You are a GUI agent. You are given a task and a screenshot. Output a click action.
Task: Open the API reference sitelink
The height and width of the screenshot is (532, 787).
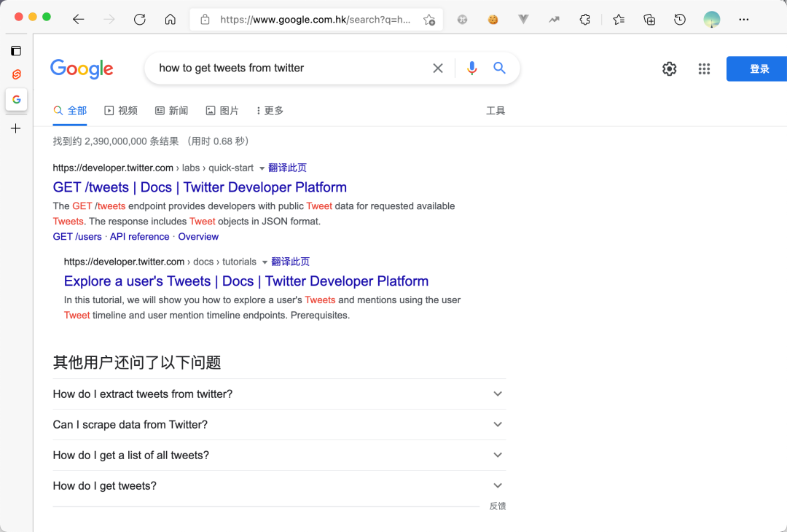[x=139, y=237]
